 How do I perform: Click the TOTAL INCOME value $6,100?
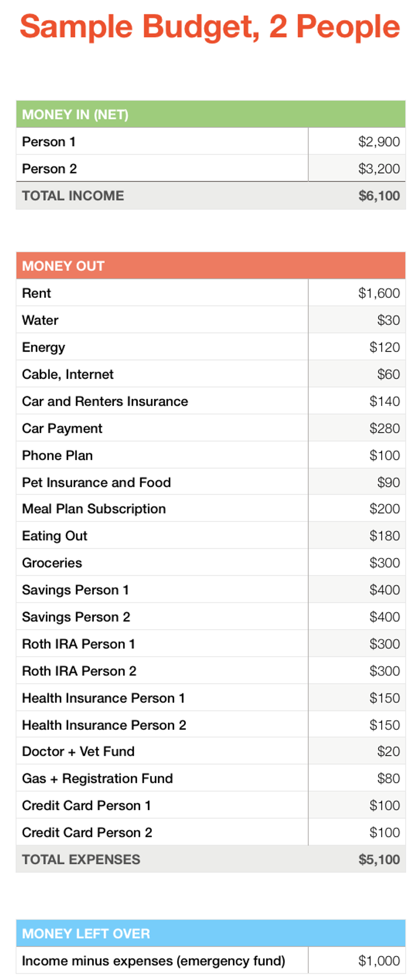[x=379, y=196]
